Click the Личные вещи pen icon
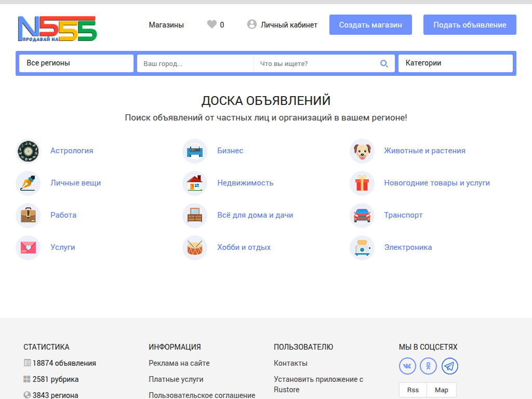The width and height of the screenshot is (532, 399). (x=28, y=183)
